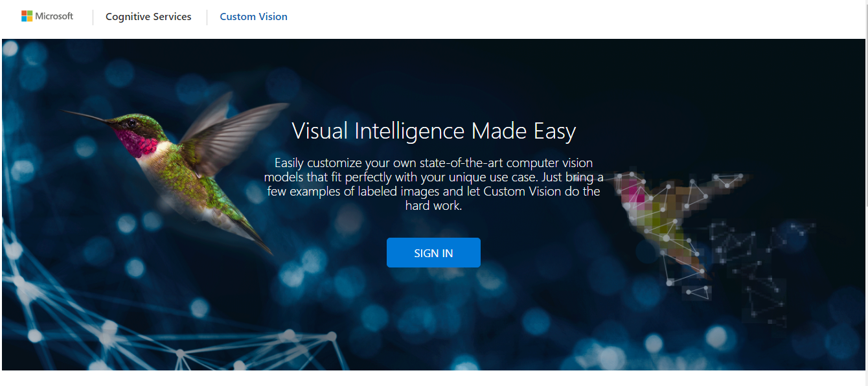868x386 pixels.
Task: Click the divider before Custom Vision
Action: (x=207, y=17)
